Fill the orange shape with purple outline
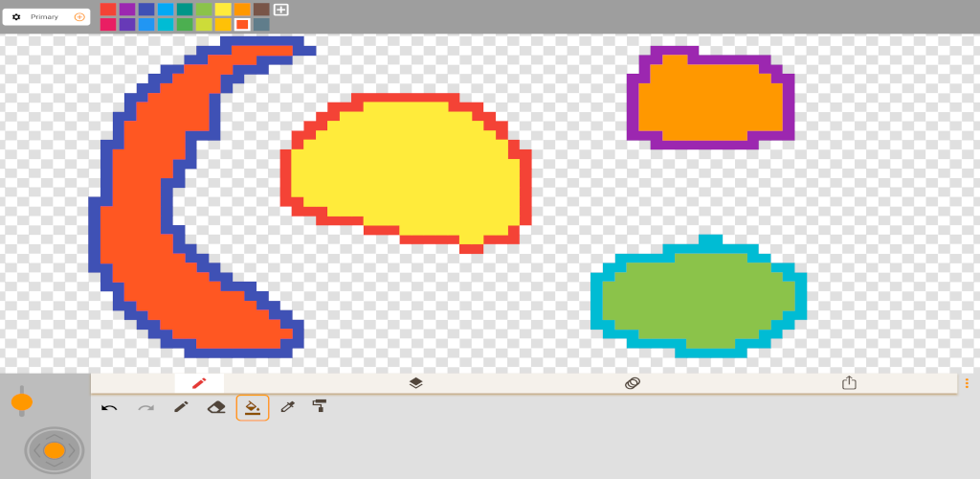The height and width of the screenshot is (479, 980). pyautogui.click(x=709, y=100)
